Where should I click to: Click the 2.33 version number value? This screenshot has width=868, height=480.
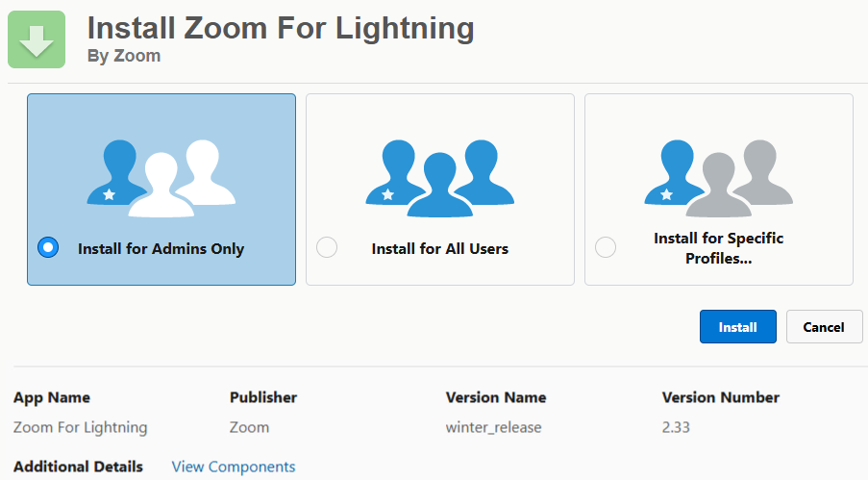pos(677,427)
